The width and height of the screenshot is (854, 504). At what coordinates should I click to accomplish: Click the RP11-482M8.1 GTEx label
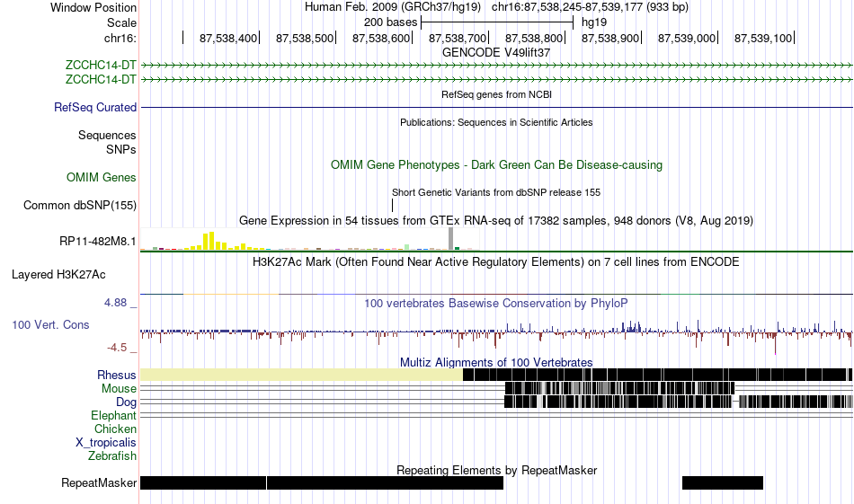click(98, 241)
